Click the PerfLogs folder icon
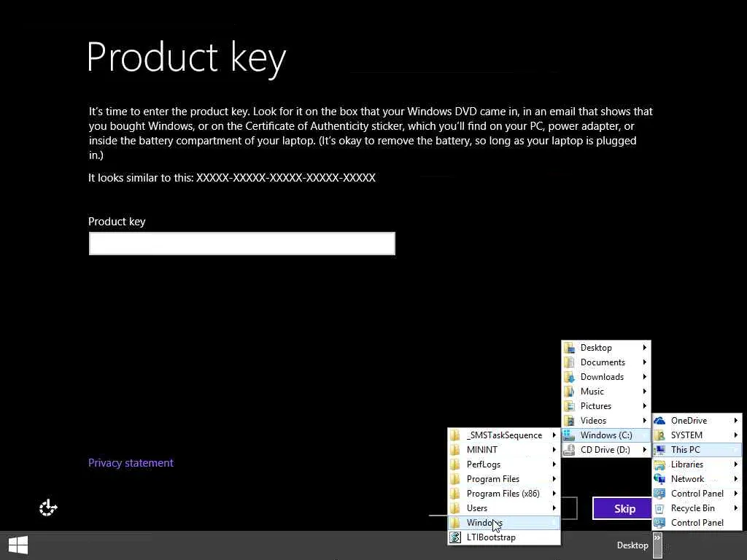 click(x=455, y=464)
